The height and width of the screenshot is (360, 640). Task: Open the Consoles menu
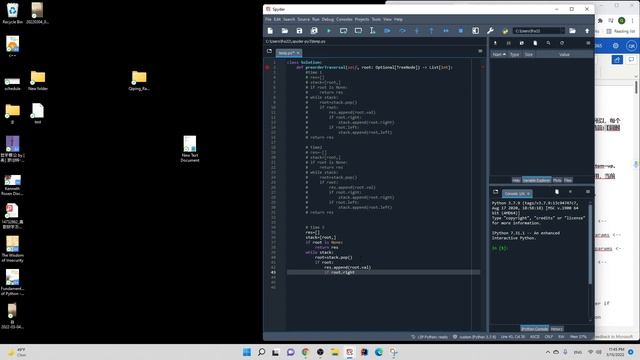click(x=344, y=19)
